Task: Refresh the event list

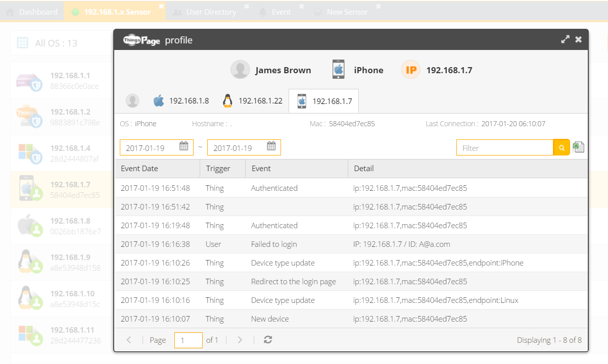Action: (x=268, y=340)
